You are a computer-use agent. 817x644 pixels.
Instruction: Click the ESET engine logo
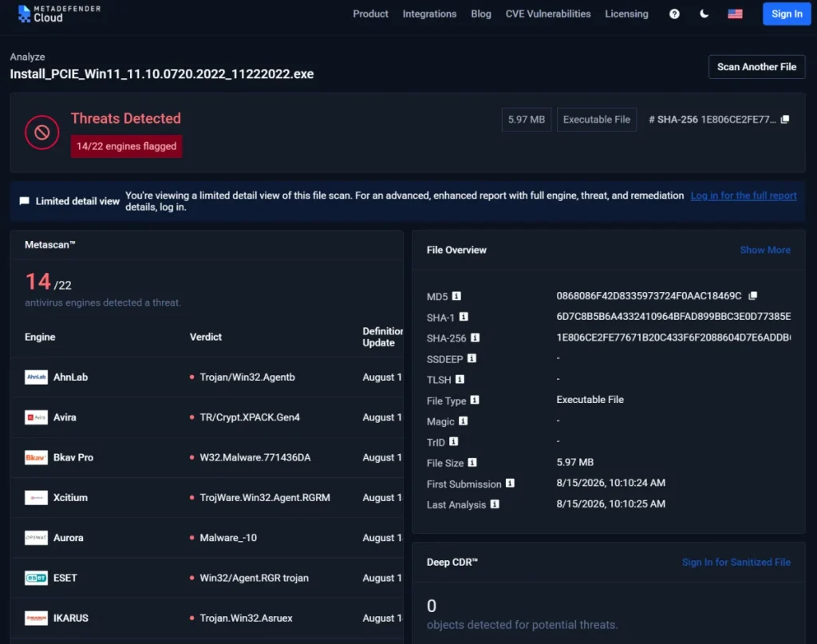36,578
